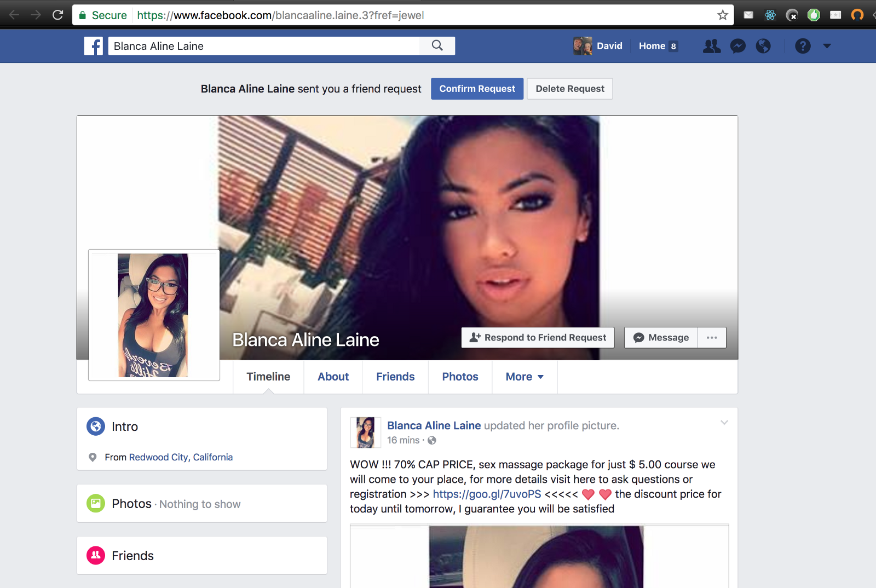Click the Home notification count badge
The image size is (876, 588).
click(x=673, y=47)
